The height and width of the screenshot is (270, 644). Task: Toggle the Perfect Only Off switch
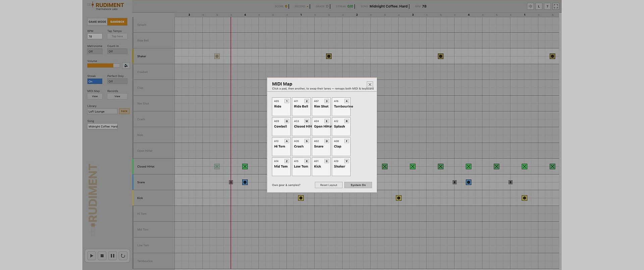[117, 81]
